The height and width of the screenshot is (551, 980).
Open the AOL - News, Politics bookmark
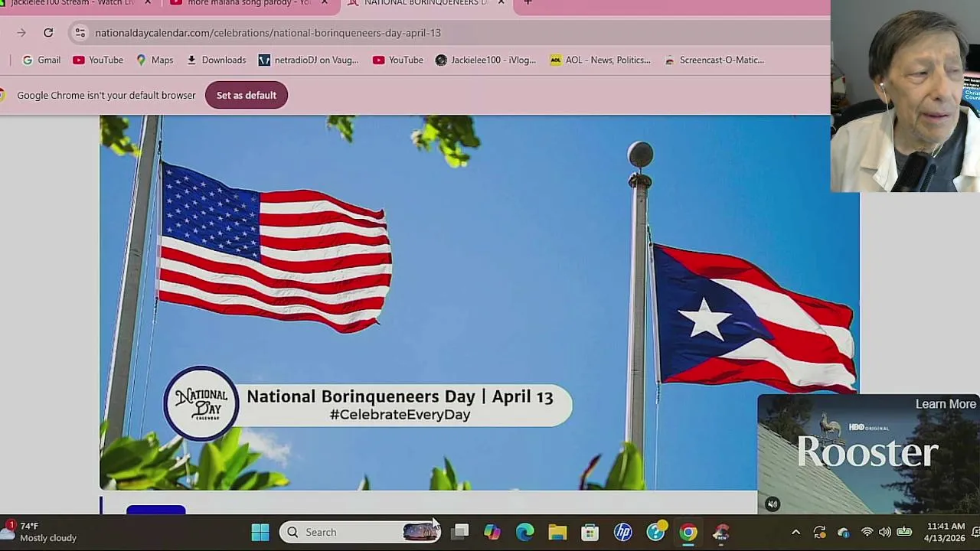click(x=600, y=60)
